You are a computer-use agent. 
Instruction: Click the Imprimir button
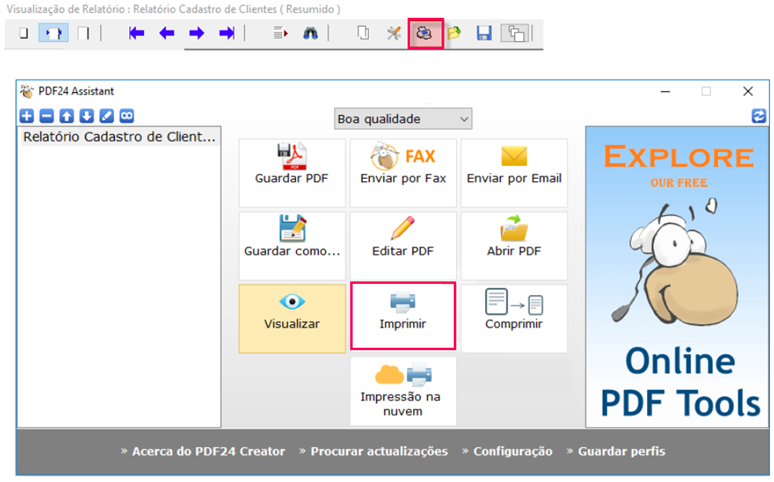[403, 317]
